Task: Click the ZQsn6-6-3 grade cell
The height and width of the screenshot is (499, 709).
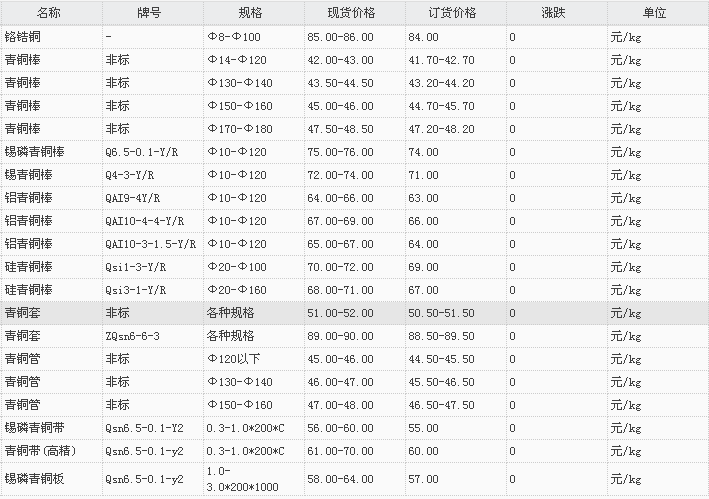Action: (x=133, y=336)
